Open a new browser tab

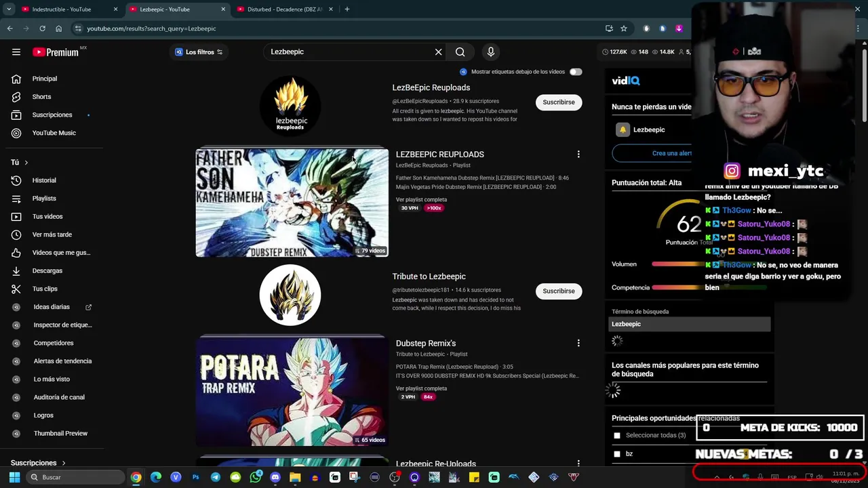(x=347, y=9)
